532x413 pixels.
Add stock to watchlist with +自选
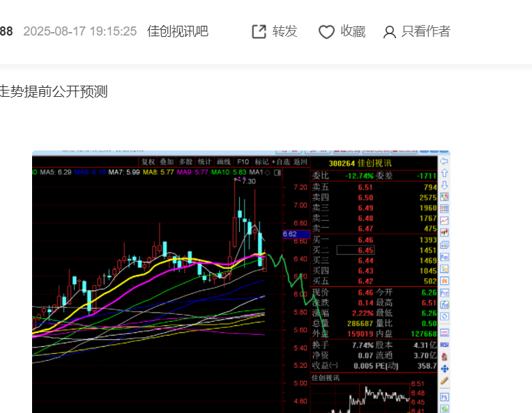[280, 162]
